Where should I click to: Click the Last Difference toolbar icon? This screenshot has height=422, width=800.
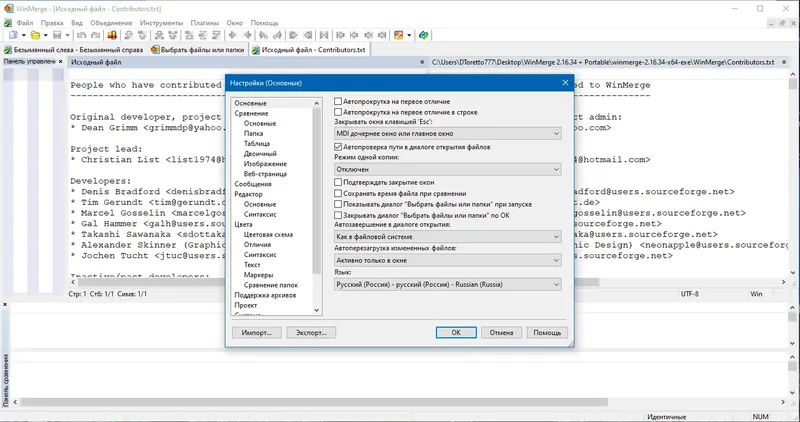pyautogui.click(x=216, y=35)
